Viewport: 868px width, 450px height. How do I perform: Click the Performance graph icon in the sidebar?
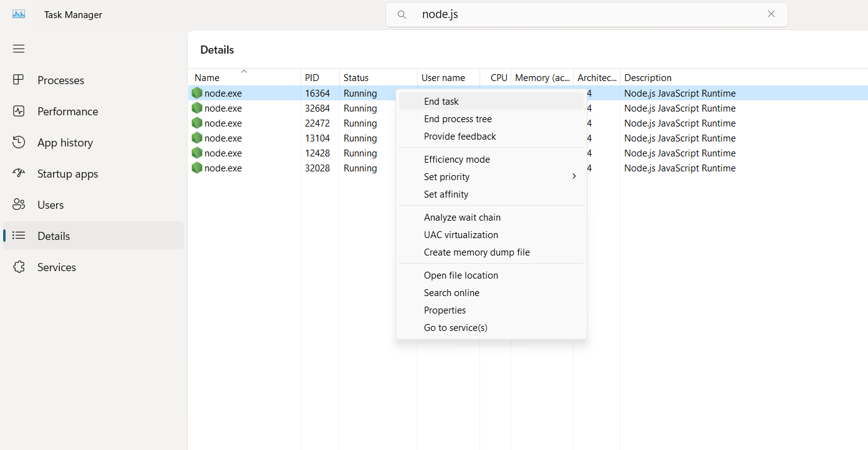point(19,111)
